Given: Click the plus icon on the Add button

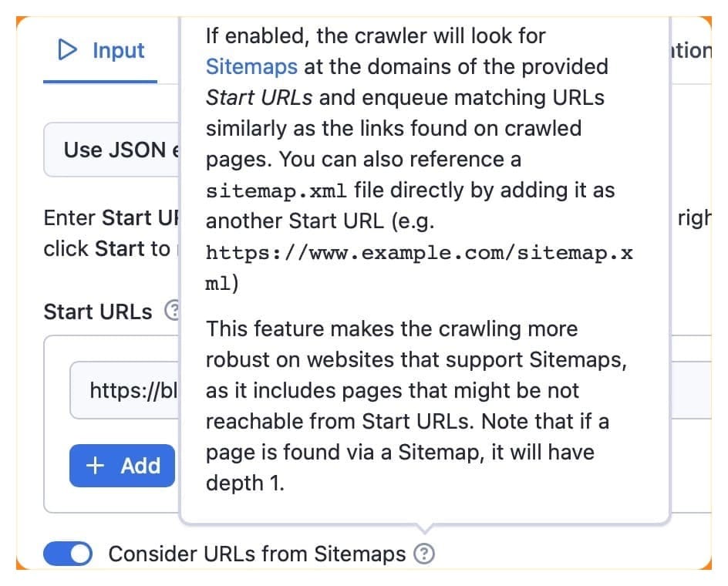Looking at the screenshot, I should (95, 466).
